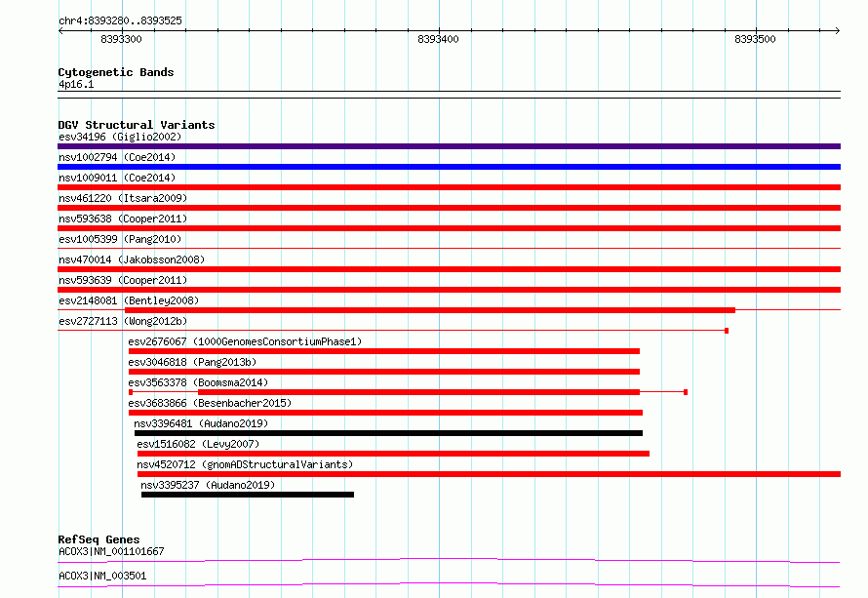Click ruler position 8393500
Image resolution: width=868 pixels, height=598 pixels.
[755, 39]
